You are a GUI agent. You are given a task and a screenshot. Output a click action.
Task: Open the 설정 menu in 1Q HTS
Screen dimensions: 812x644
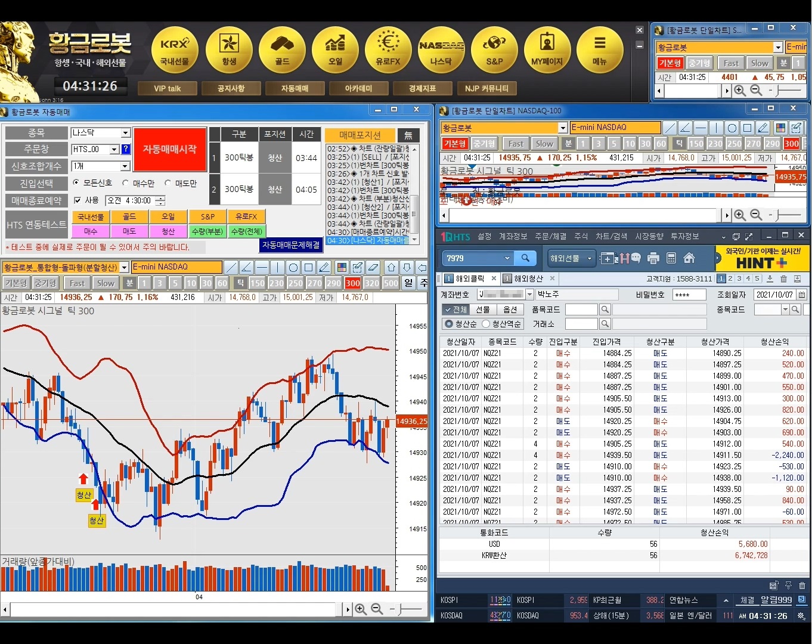point(485,237)
